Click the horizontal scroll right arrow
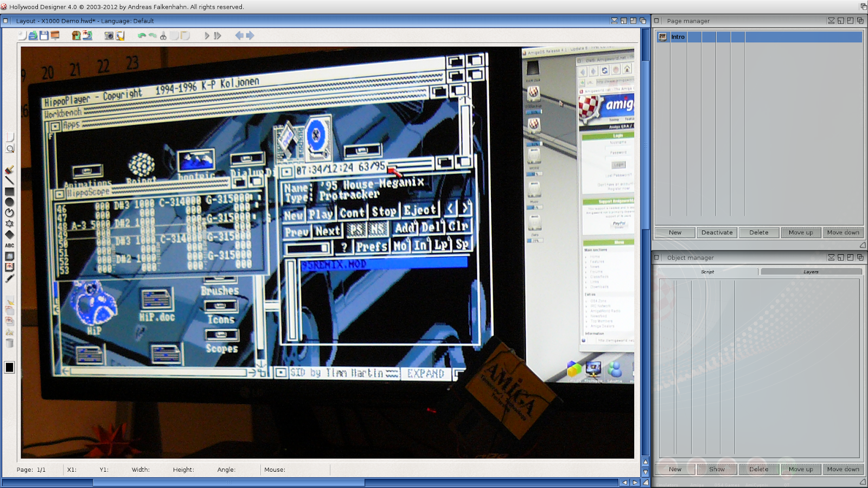Screen dimensions: 868x488 tap(635, 483)
